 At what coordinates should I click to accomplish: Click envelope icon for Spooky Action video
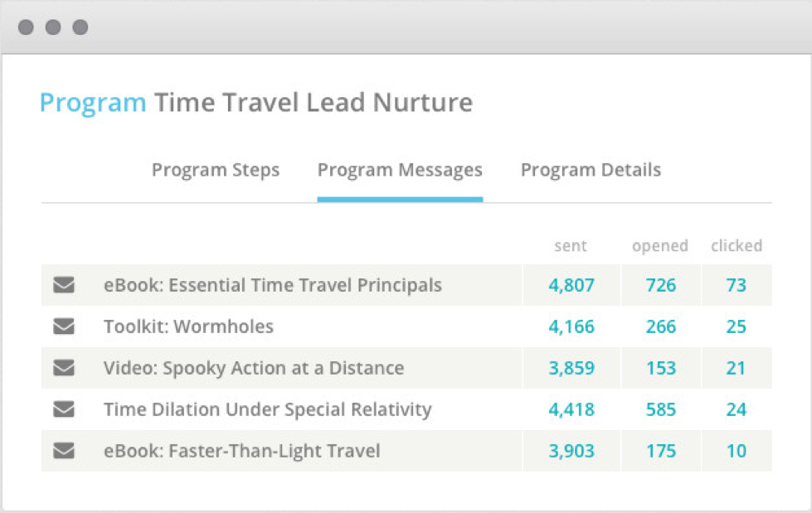[x=64, y=368]
